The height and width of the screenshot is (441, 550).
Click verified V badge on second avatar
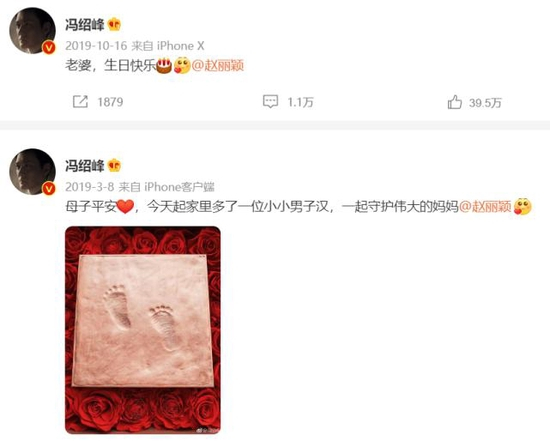tap(49, 188)
